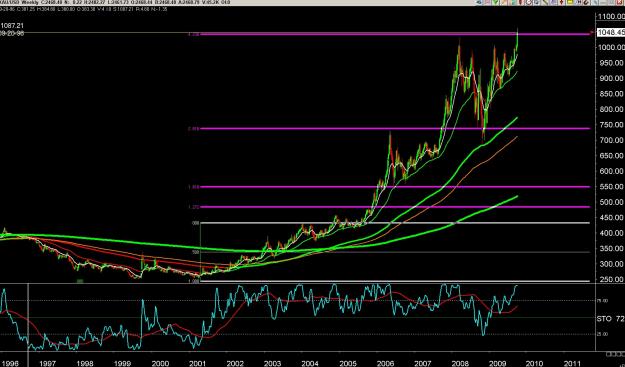Screen dimensions: 625x367
Task: Click the 2008 year label on time axis
Action: click(460, 363)
